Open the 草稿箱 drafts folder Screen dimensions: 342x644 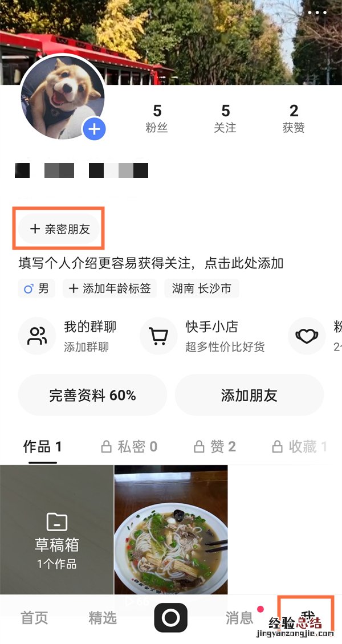coord(56,530)
